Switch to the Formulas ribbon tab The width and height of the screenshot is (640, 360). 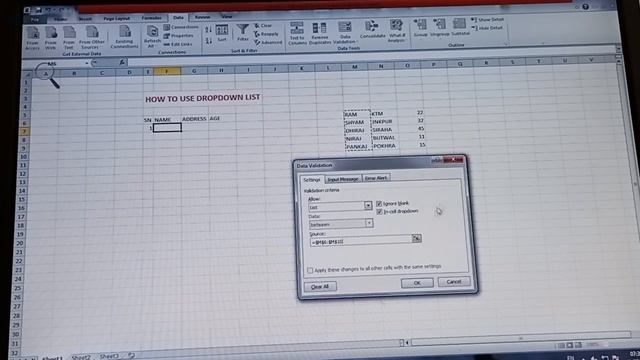coord(151,18)
